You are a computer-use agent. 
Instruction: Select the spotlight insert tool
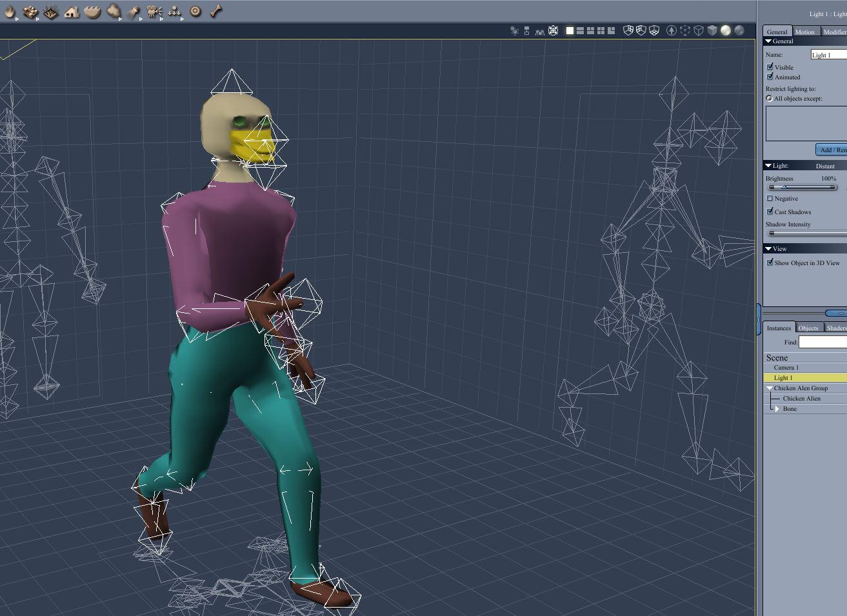(x=134, y=11)
